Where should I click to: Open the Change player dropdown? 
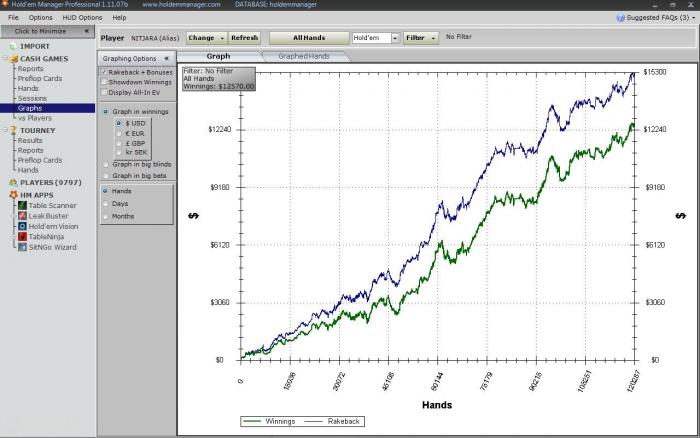coord(206,38)
